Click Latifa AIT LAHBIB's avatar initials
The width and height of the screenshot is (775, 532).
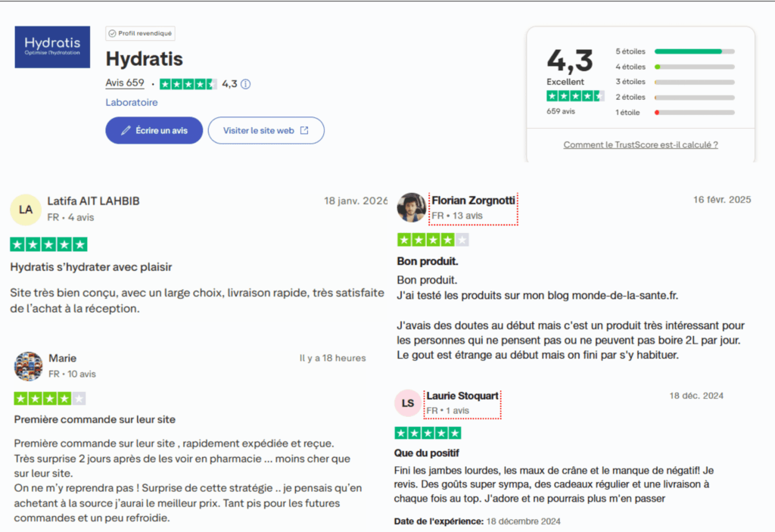point(25,209)
